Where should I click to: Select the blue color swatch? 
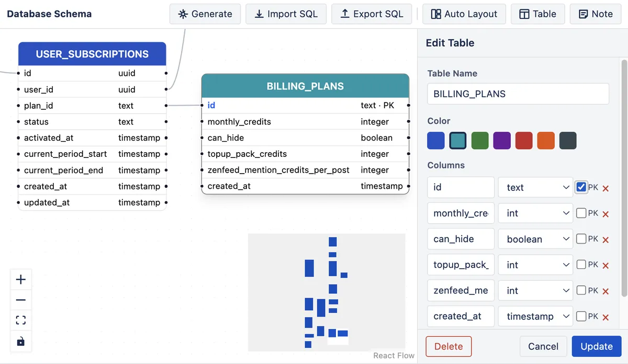click(436, 141)
